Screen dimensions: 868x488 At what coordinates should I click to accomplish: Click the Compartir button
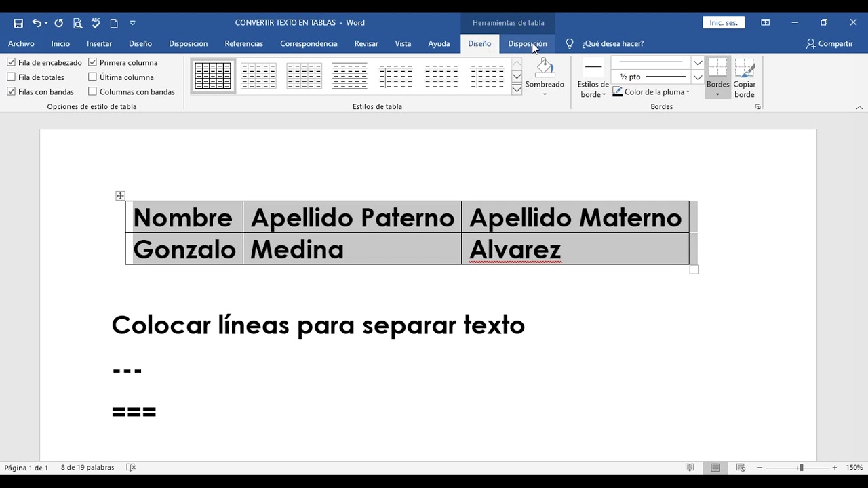click(x=829, y=43)
